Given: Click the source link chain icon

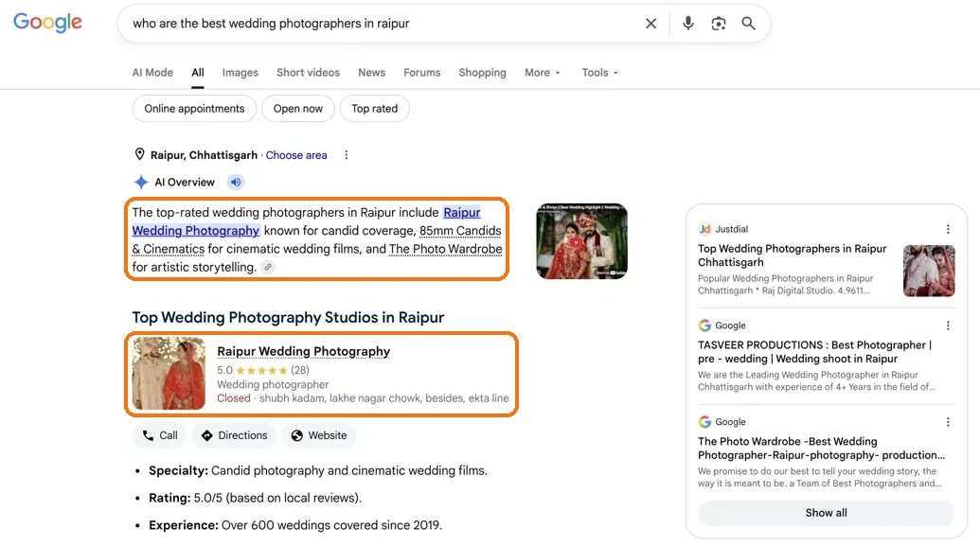Looking at the screenshot, I should (x=268, y=268).
